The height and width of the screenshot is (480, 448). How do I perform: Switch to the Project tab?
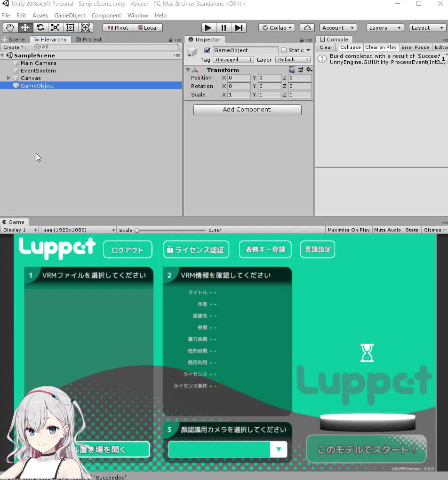click(88, 40)
